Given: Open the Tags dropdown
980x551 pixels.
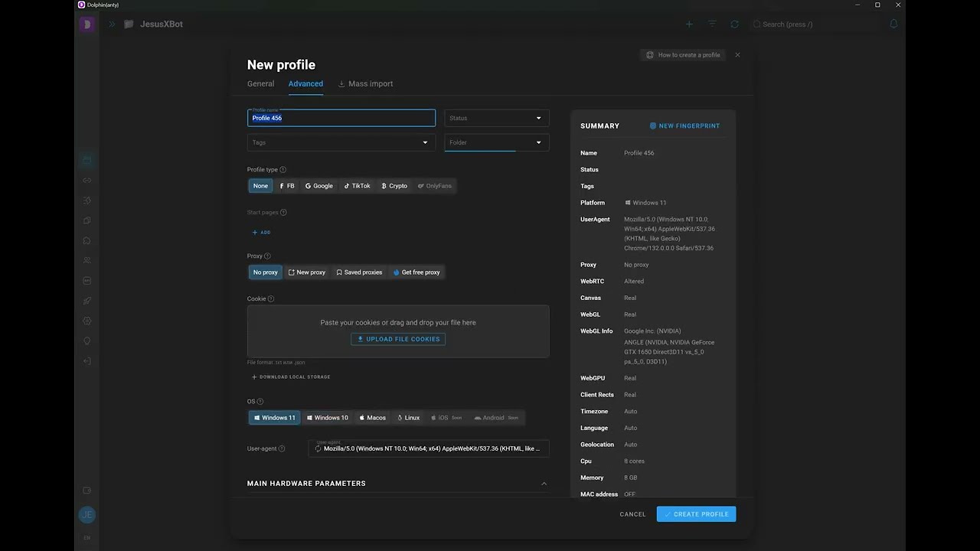Looking at the screenshot, I should pos(341,142).
